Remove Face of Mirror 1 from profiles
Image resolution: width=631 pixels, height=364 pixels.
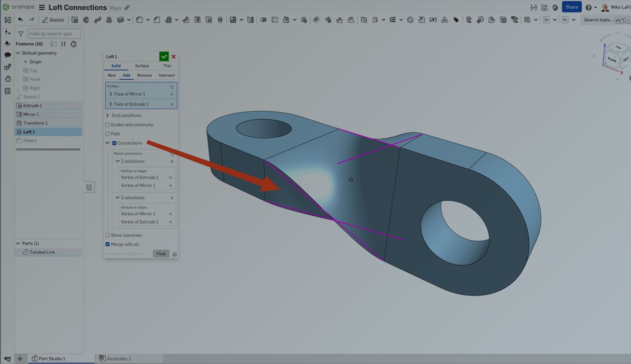[x=172, y=94]
